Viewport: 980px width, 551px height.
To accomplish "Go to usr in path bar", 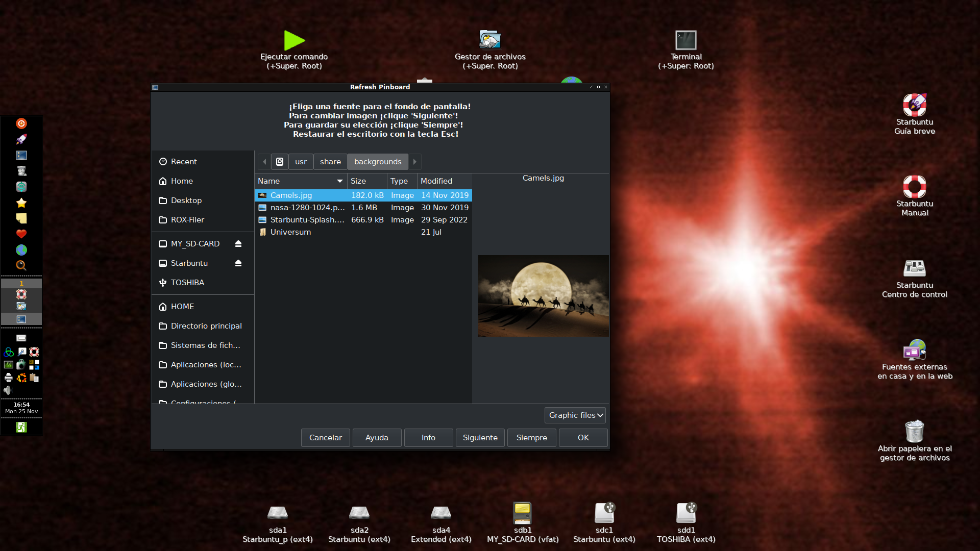I will 301,162.
